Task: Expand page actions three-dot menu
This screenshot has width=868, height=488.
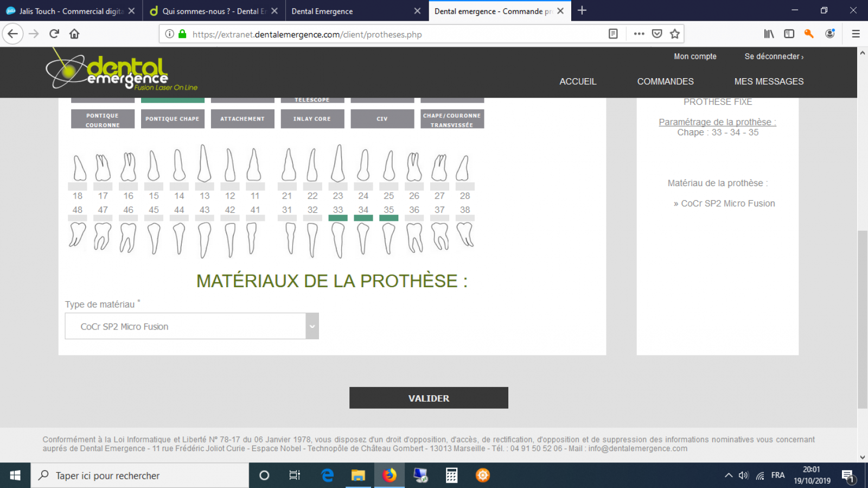Action: pyautogui.click(x=639, y=34)
